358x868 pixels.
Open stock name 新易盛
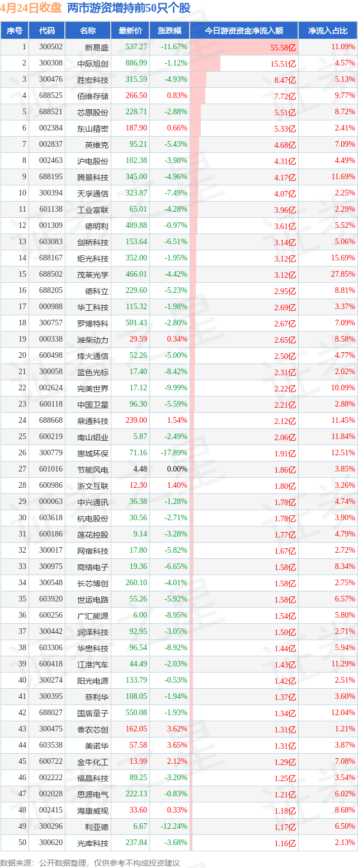pyautogui.click(x=97, y=48)
